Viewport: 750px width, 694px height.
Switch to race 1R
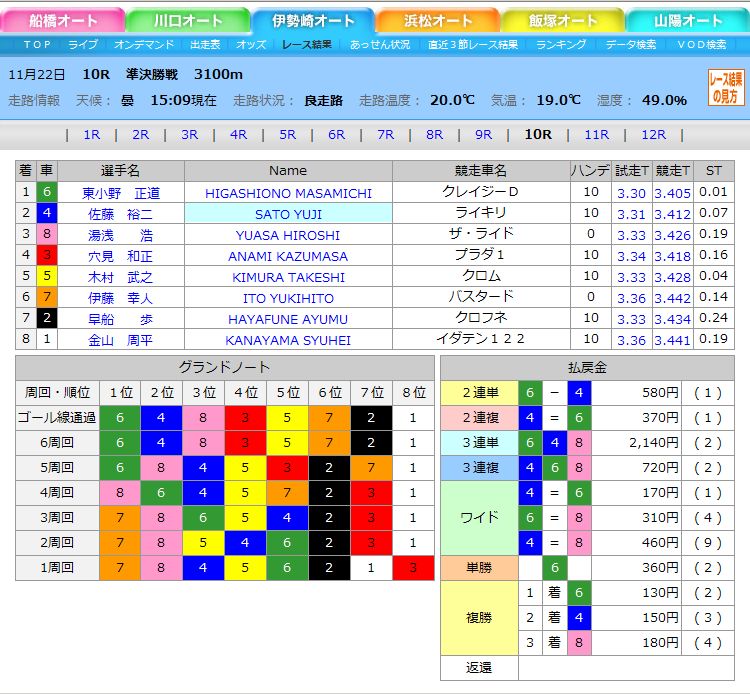pyautogui.click(x=92, y=135)
